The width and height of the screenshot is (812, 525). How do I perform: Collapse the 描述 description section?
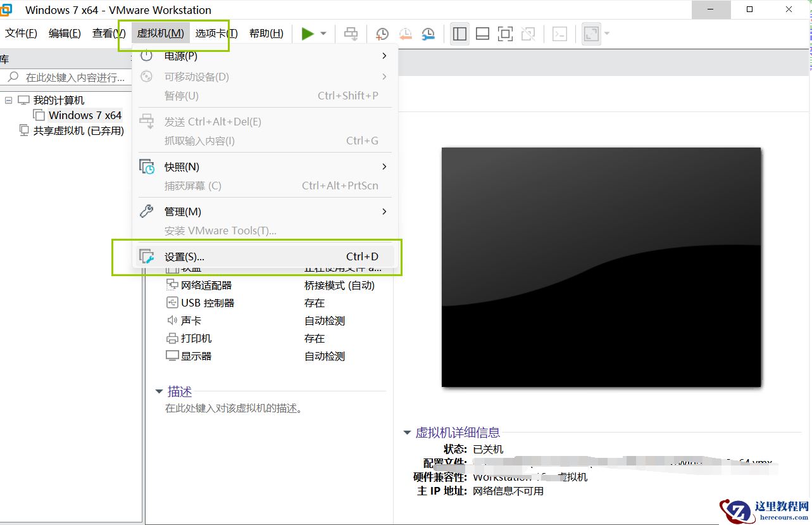pos(158,391)
